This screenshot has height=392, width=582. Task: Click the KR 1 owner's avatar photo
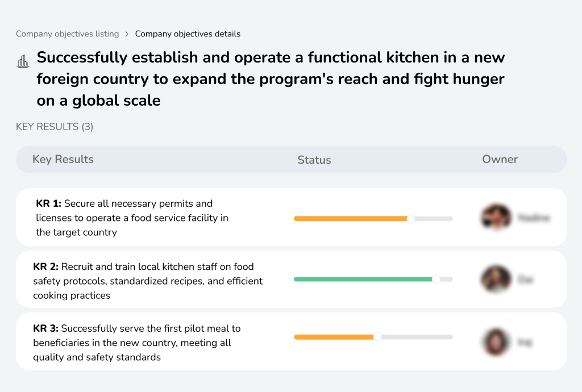click(x=496, y=217)
